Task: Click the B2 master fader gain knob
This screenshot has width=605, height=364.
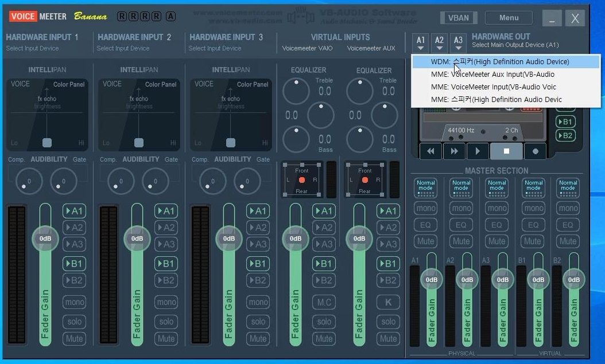Action: [x=574, y=280]
